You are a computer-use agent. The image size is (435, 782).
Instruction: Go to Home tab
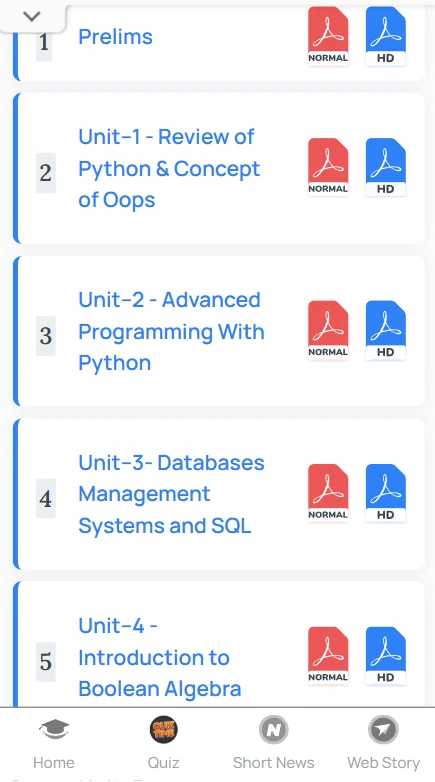(54, 743)
